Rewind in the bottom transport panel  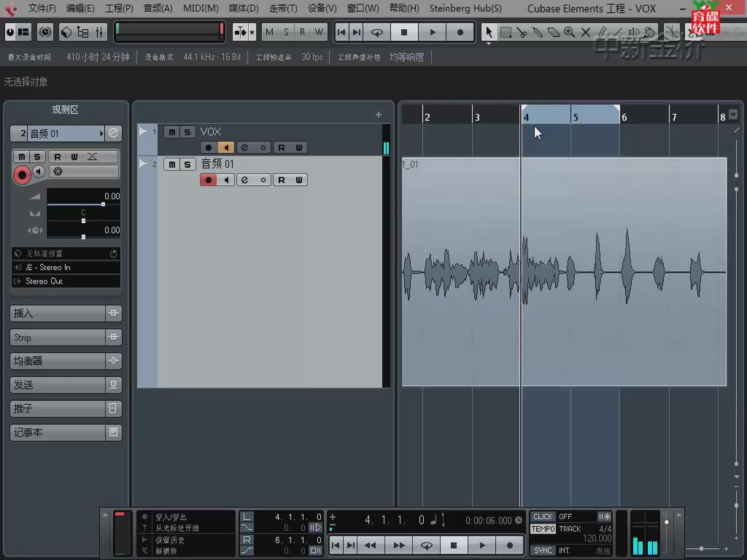[x=370, y=545]
